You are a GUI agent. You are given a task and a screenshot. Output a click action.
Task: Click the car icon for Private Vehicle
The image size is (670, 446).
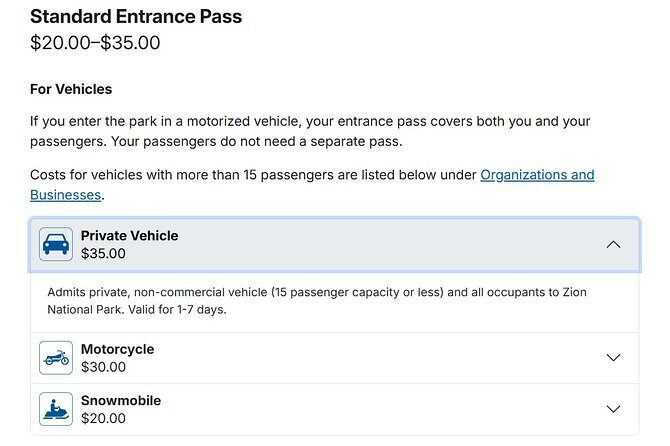pos(56,244)
